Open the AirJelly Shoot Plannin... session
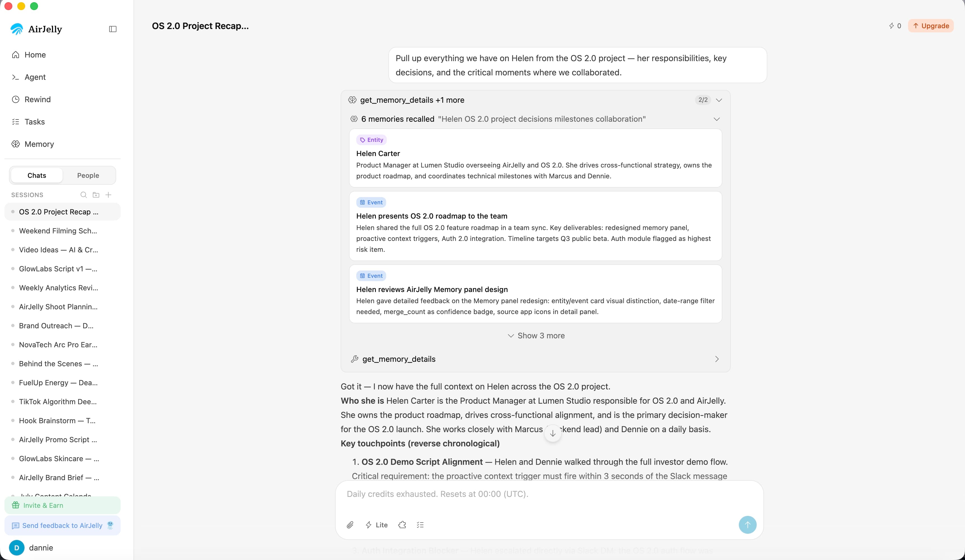 coord(63,307)
